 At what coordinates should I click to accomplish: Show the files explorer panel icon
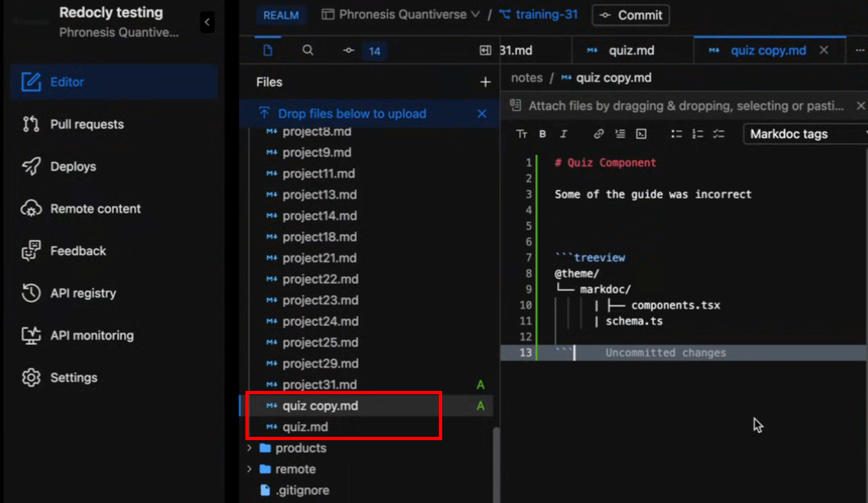(268, 50)
